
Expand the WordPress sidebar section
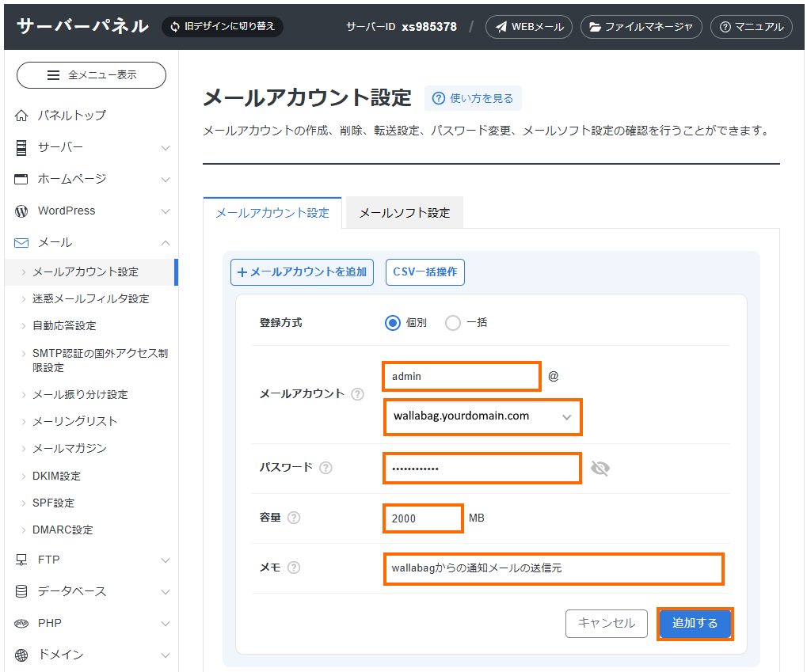pyautogui.click(x=166, y=211)
